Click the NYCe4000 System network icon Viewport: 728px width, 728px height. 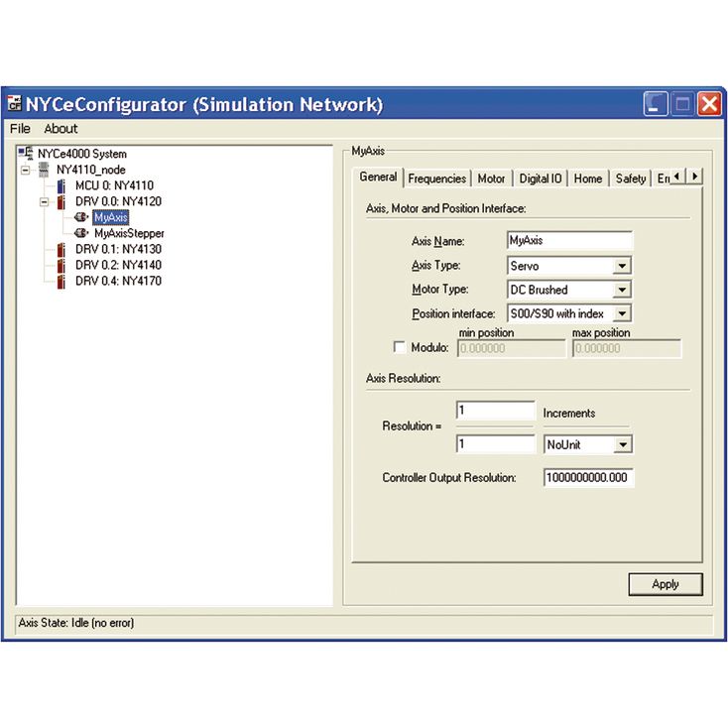[x=26, y=153]
